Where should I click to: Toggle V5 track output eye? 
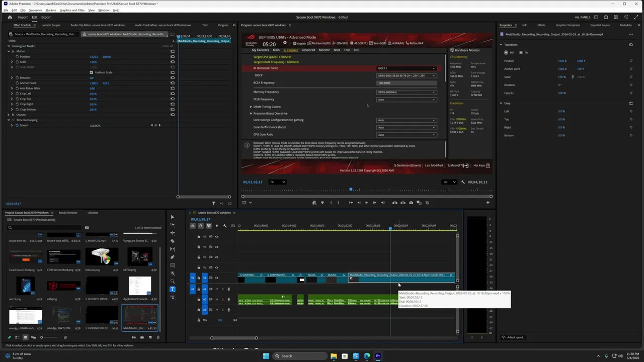pos(217,236)
